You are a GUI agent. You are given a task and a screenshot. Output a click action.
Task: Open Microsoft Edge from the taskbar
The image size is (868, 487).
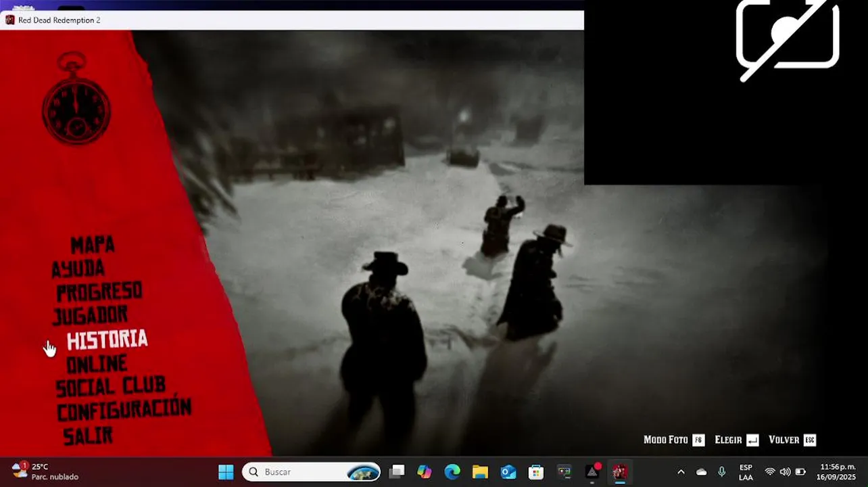(452, 471)
